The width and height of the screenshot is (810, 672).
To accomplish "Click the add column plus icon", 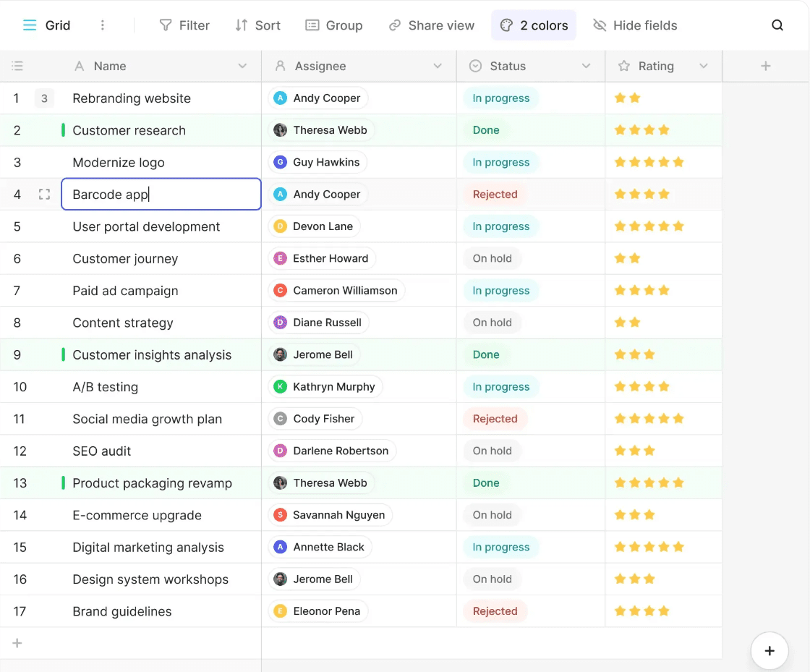I will 766,66.
